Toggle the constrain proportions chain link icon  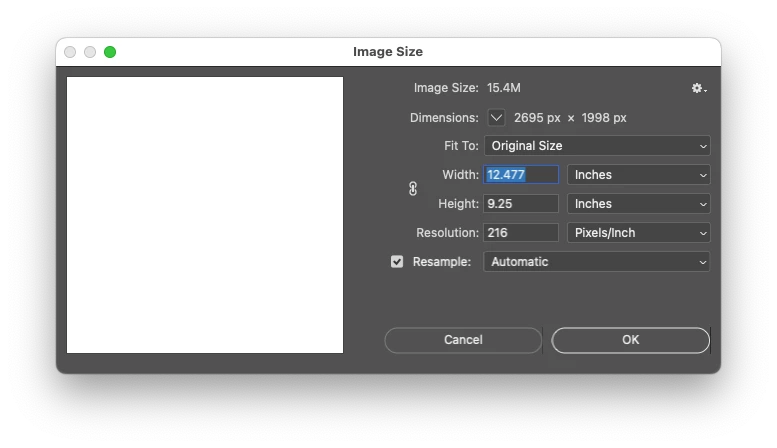click(413, 189)
